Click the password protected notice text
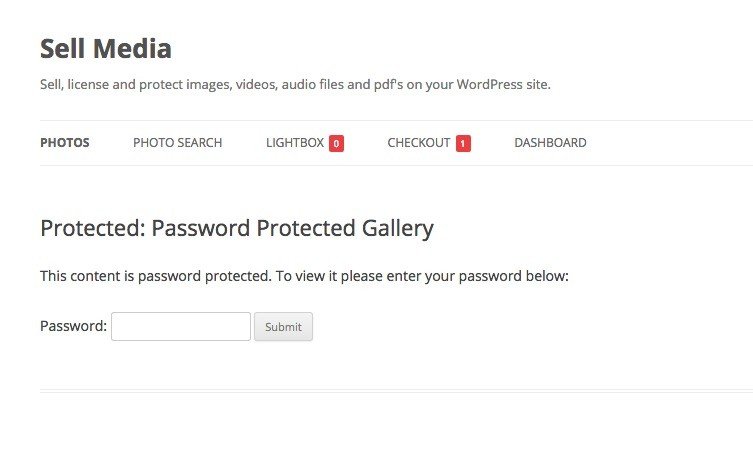This screenshot has width=753, height=465. pyautogui.click(x=304, y=276)
